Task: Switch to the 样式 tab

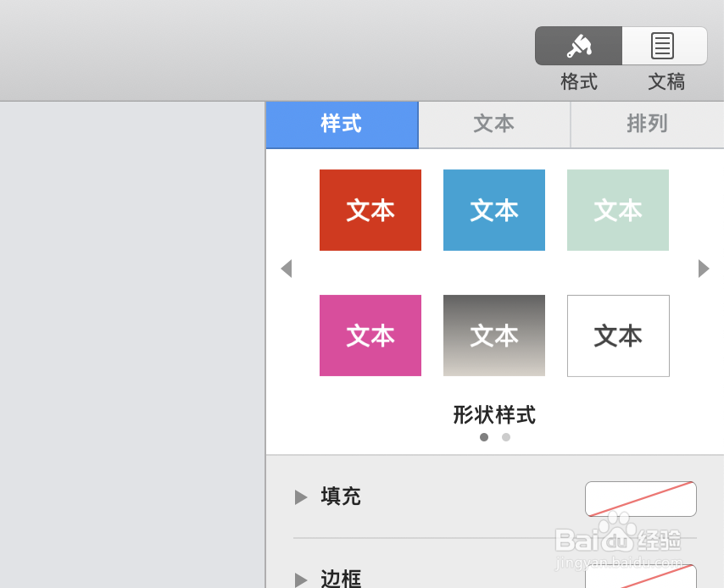Action: coord(342,125)
